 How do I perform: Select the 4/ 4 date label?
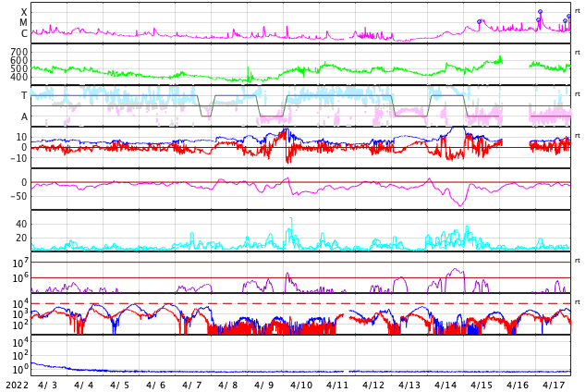(84, 386)
